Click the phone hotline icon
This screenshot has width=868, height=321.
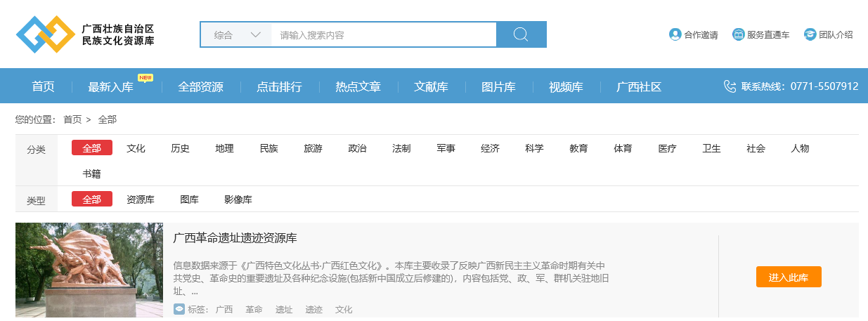click(730, 86)
